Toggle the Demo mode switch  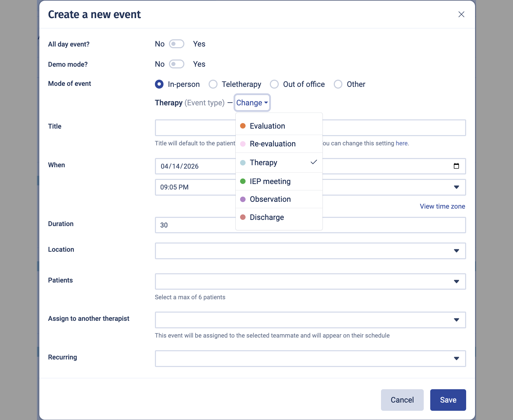coord(176,64)
